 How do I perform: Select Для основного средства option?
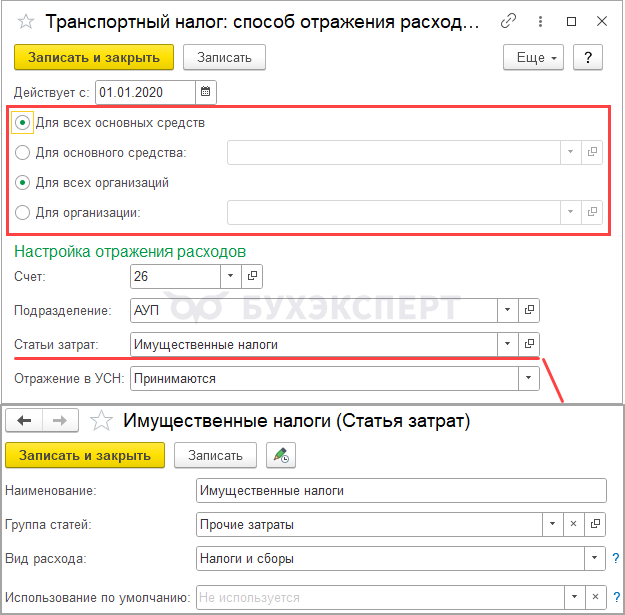click(22, 153)
